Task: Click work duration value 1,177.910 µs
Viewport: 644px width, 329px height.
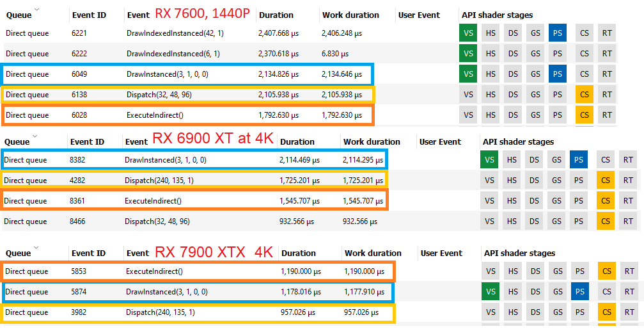Action: coord(365,292)
